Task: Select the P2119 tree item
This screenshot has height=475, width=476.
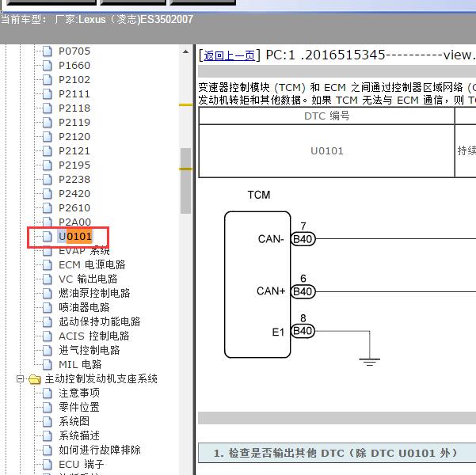Action: click(74, 123)
